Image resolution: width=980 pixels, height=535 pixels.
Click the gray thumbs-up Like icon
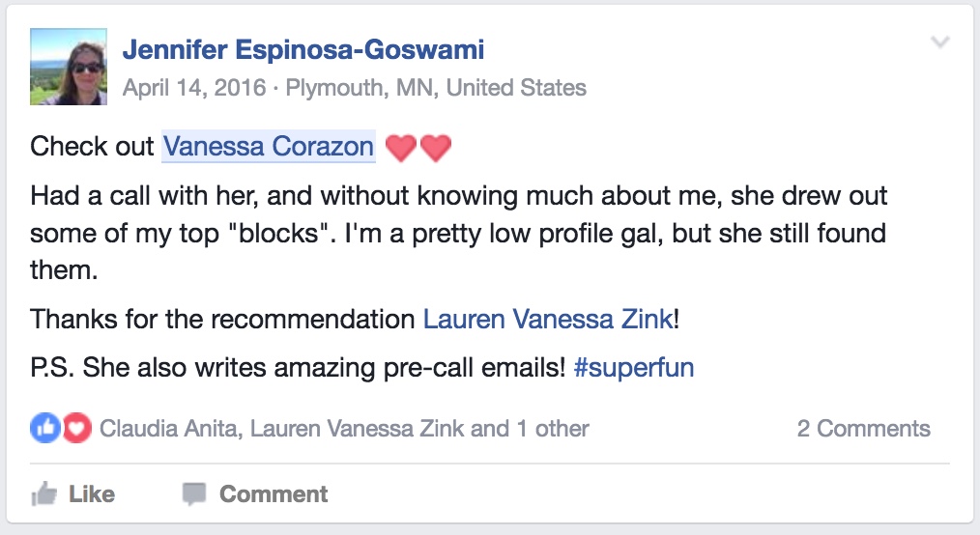pyautogui.click(x=43, y=493)
